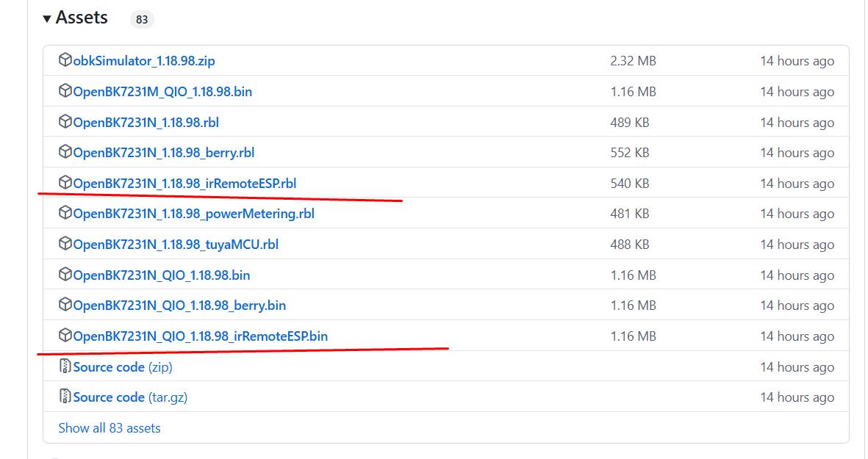Collapse the Assets section triangle
Image resolution: width=868 pixels, height=459 pixels.
(47, 19)
